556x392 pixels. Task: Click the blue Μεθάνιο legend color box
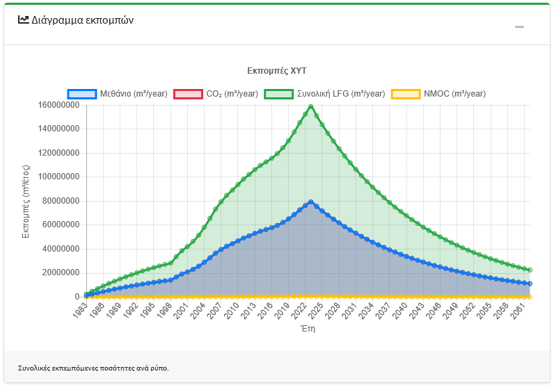82,94
